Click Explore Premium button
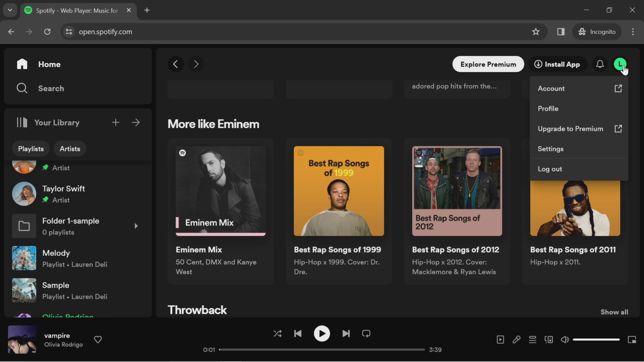This screenshot has width=644, height=362. (488, 64)
